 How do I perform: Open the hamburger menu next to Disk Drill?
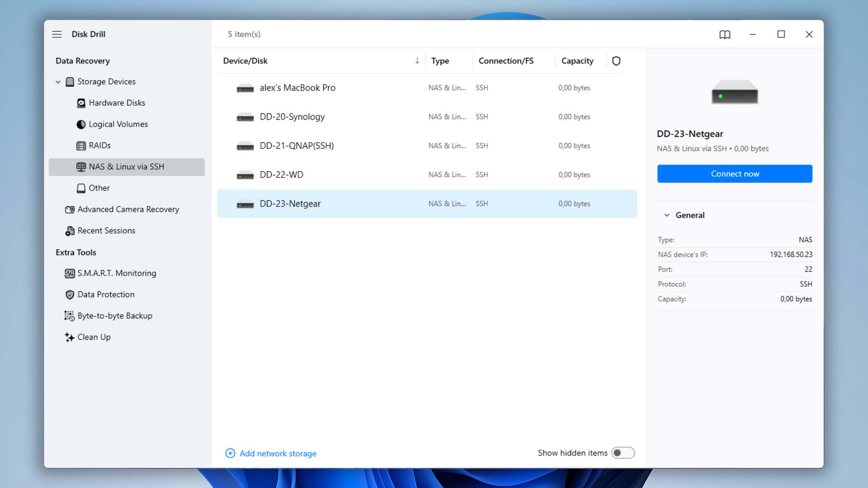click(57, 34)
